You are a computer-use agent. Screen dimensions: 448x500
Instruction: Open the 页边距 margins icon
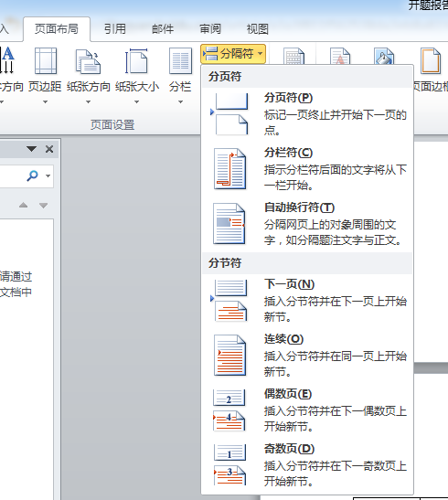46,61
